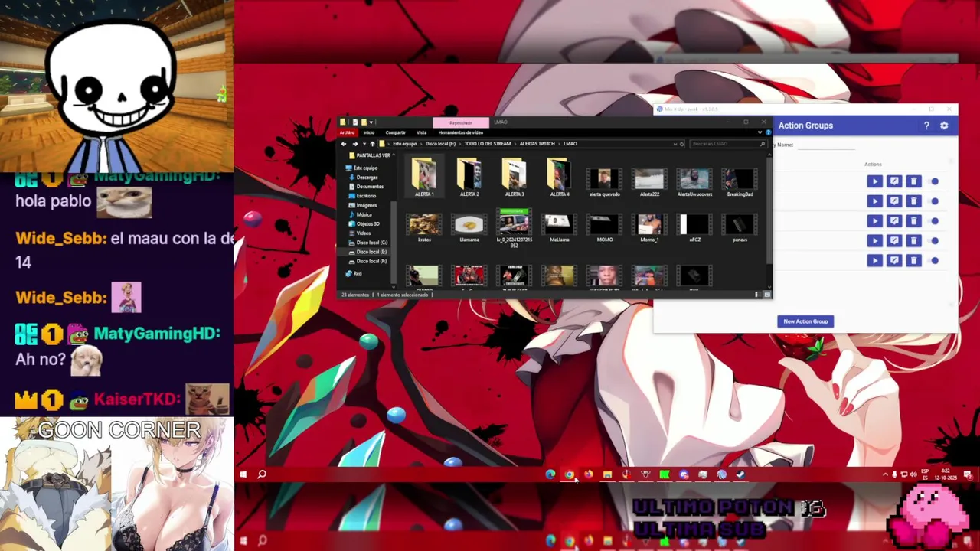Toggle the third action group switch
The height and width of the screenshot is (551, 980).
[935, 221]
